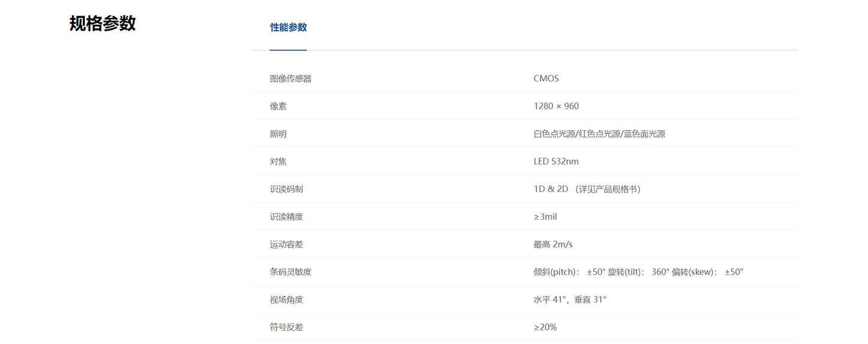Viewport: 868px width, 344px height.
Task: Click the 1280 × 960 resolution value
Action: pyautogui.click(x=556, y=106)
